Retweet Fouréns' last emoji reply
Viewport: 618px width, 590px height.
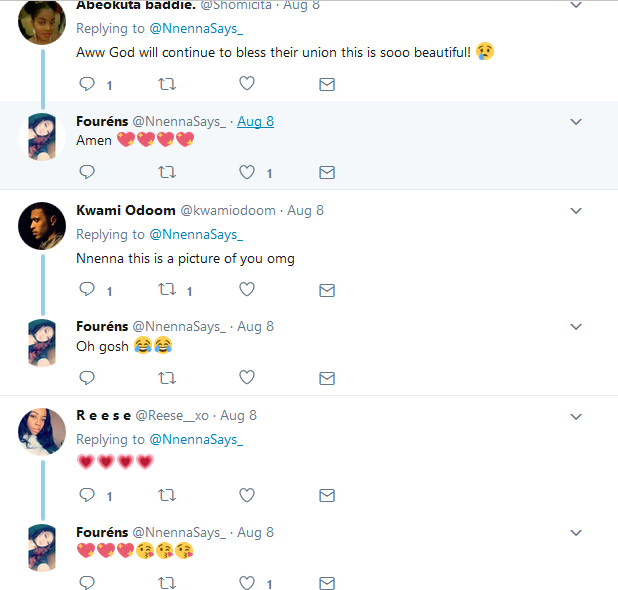pos(167,583)
